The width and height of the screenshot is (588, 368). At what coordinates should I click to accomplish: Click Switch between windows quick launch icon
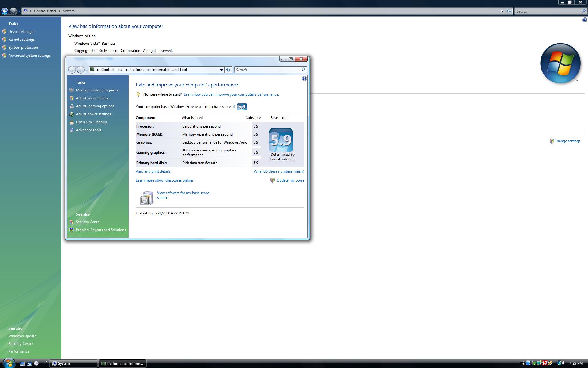click(29, 363)
